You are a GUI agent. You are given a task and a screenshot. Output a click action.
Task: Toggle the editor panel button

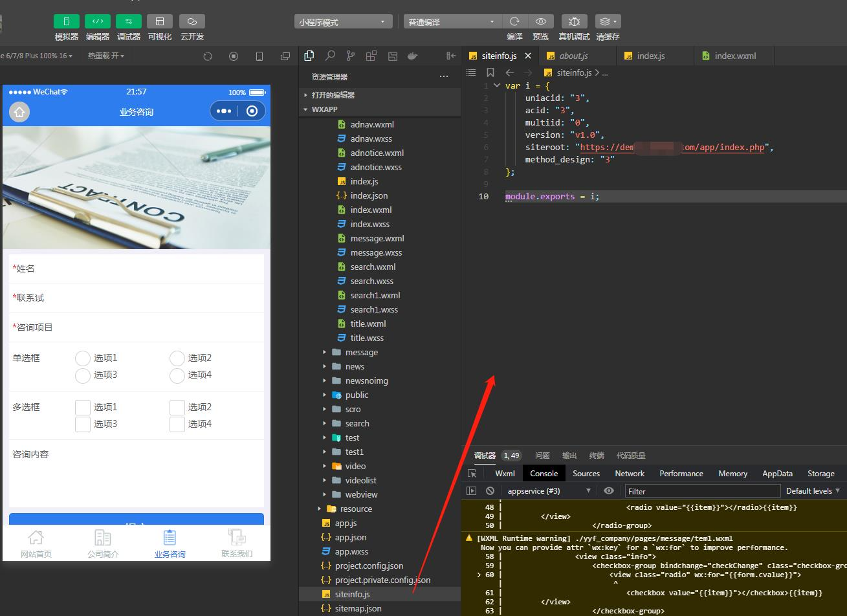98,21
